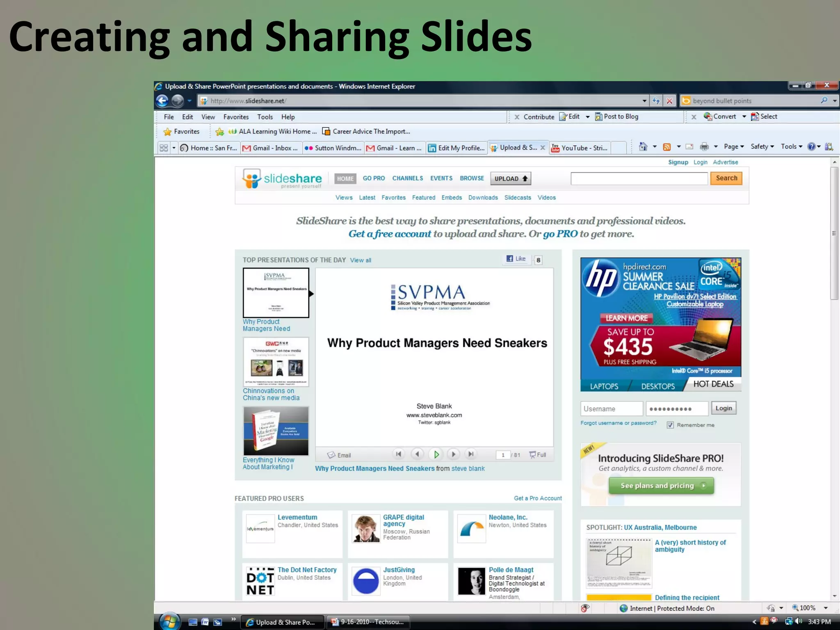Screen dimensions: 840x630
Task: Click the browser Forward arrow button
Action: (x=178, y=100)
